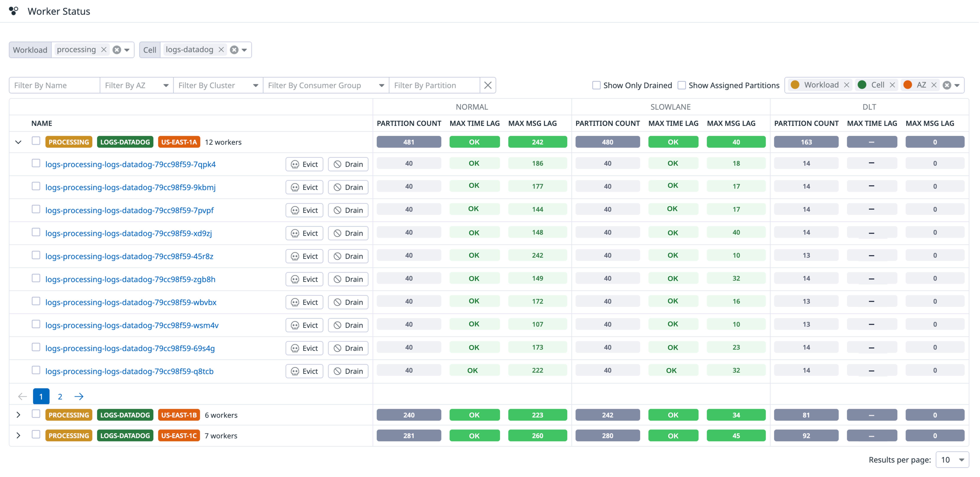Click the previous page arrow icon

pyautogui.click(x=22, y=396)
